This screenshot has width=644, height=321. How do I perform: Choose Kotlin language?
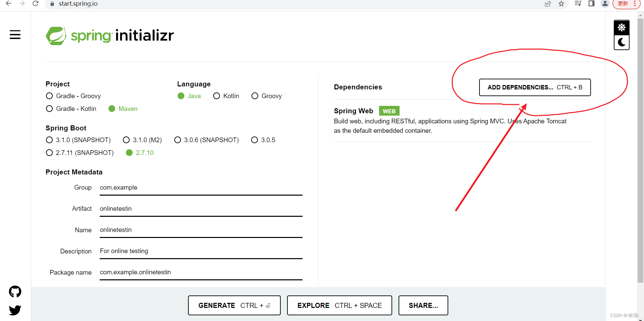(226, 96)
